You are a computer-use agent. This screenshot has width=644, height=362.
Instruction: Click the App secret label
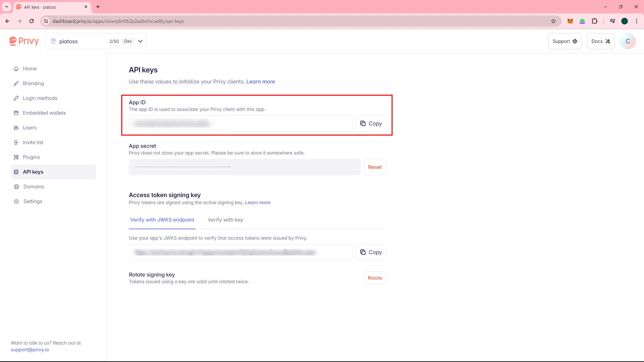point(143,146)
